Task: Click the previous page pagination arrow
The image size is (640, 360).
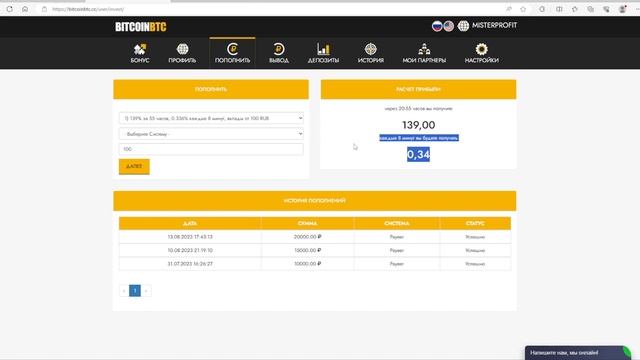Action: (124, 291)
